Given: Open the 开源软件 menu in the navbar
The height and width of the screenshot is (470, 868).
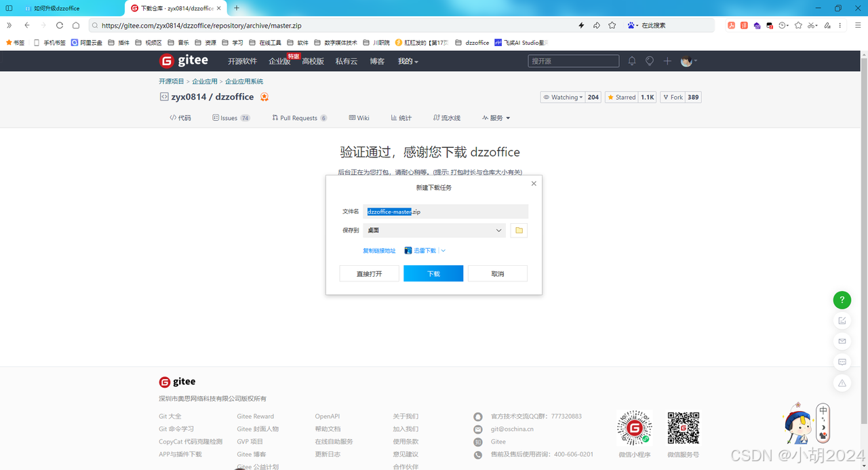Looking at the screenshot, I should click(241, 61).
